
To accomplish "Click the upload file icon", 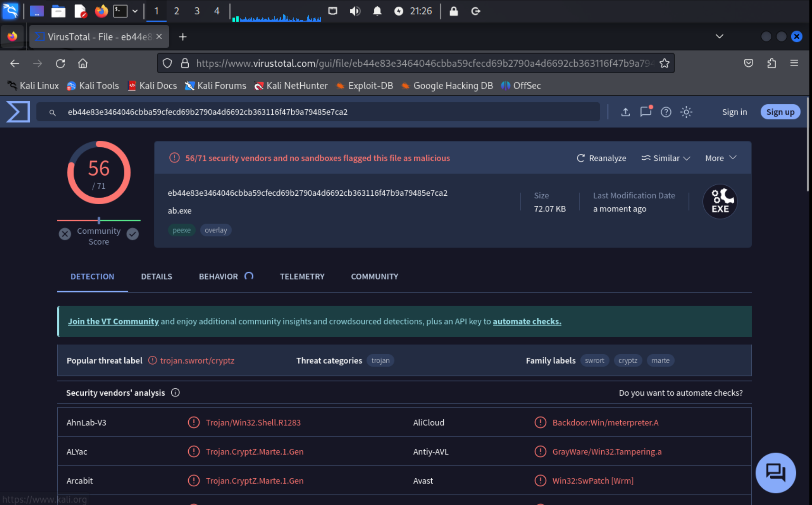I will (625, 112).
